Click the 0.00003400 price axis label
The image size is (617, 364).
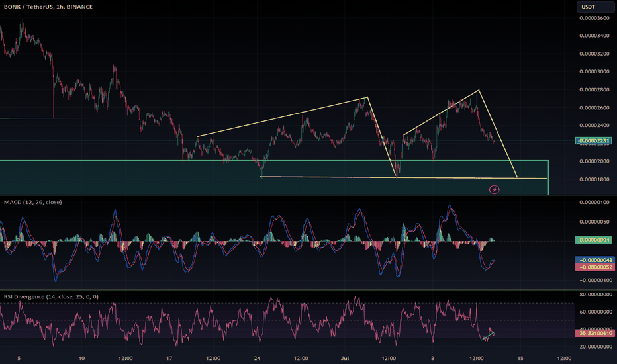click(x=594, y=36)
